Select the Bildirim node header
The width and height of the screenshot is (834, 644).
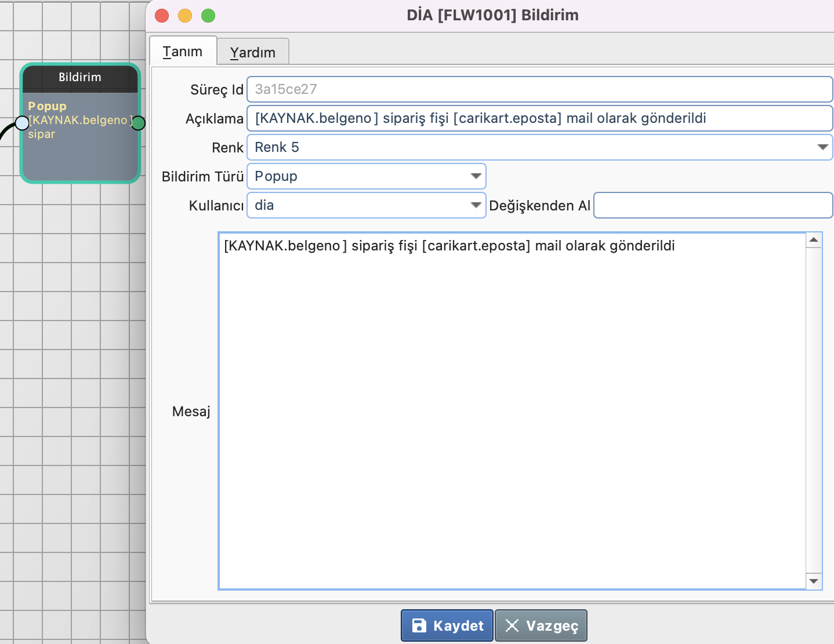point(80,78)
